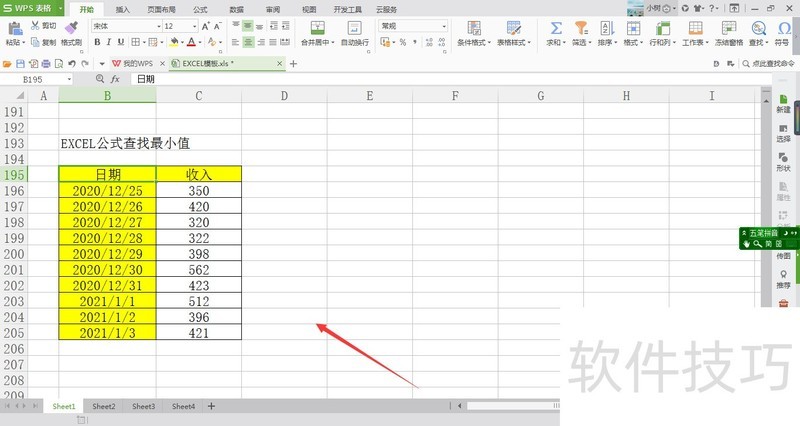Toggle top vertical alignment
The image size is (800, 426).
[235, 26]
